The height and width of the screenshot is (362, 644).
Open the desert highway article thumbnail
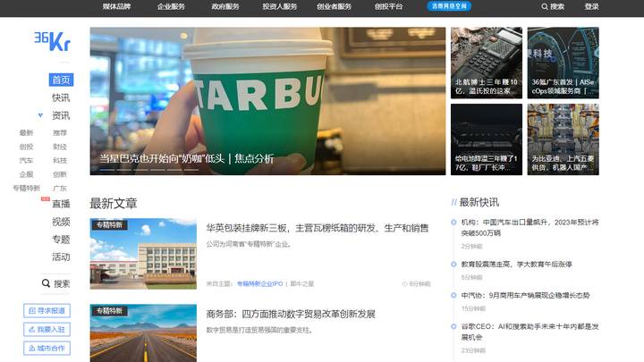143,333
